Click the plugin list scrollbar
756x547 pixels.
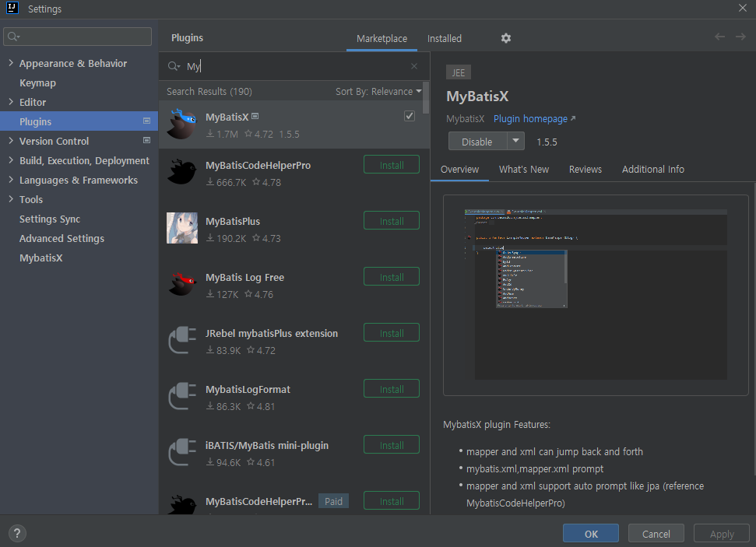point(426,99)
